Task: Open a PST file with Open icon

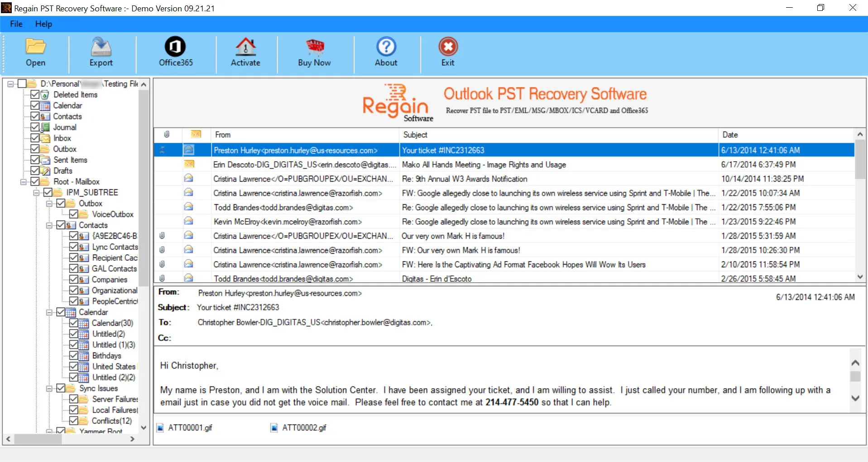Action: (x=35, y=47)
